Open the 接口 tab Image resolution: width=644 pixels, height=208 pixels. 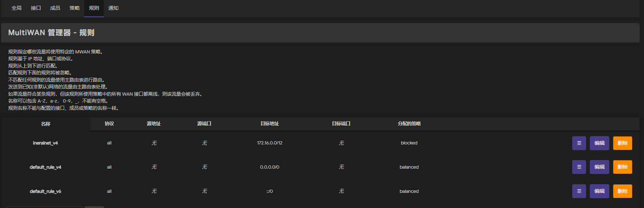point(36,8)
